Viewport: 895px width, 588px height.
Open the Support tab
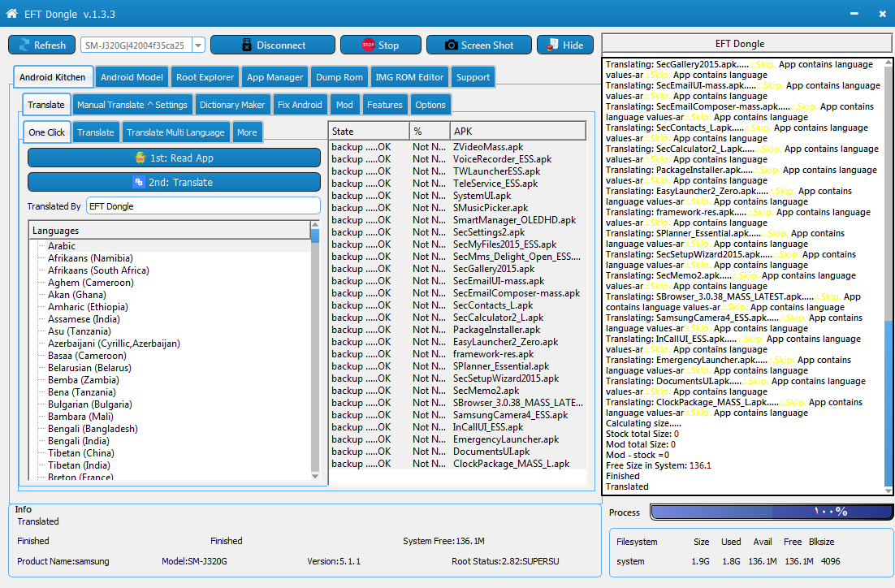[473, 77]
